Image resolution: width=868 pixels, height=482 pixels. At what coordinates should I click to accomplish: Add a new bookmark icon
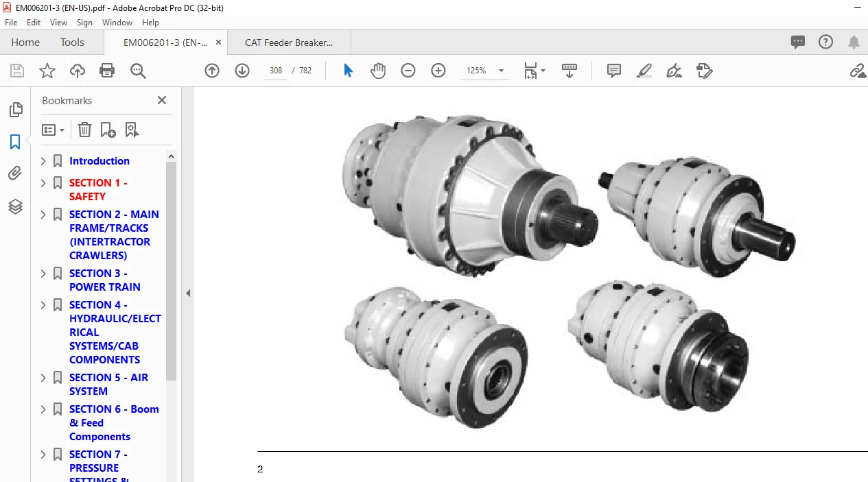[108, 130]
